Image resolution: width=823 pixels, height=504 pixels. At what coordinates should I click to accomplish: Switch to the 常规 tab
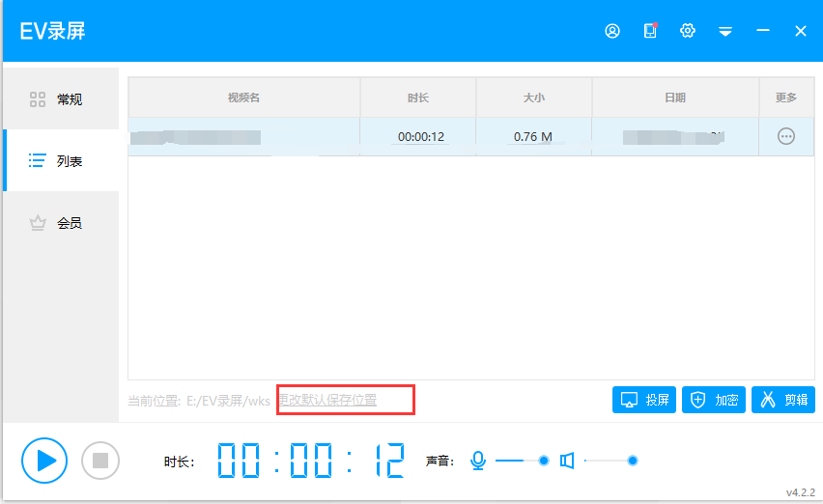(x=61, y=99)
